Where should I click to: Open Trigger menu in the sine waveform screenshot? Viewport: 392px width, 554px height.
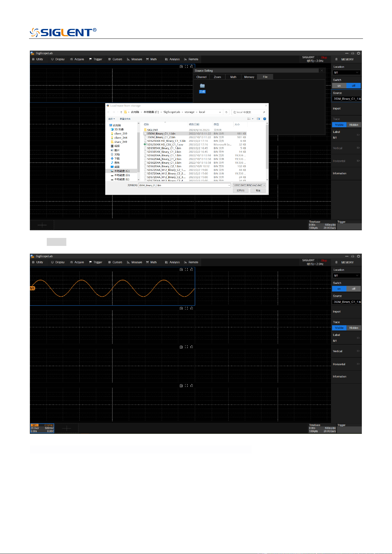[x=96, y=262]
